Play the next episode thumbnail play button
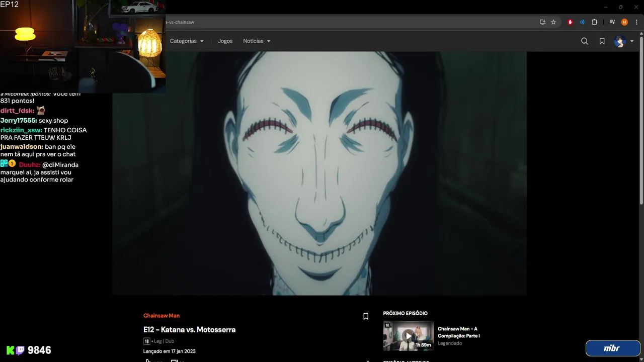Screen dimensions: 644x362 pyautogui.click(x=409, y=335)
